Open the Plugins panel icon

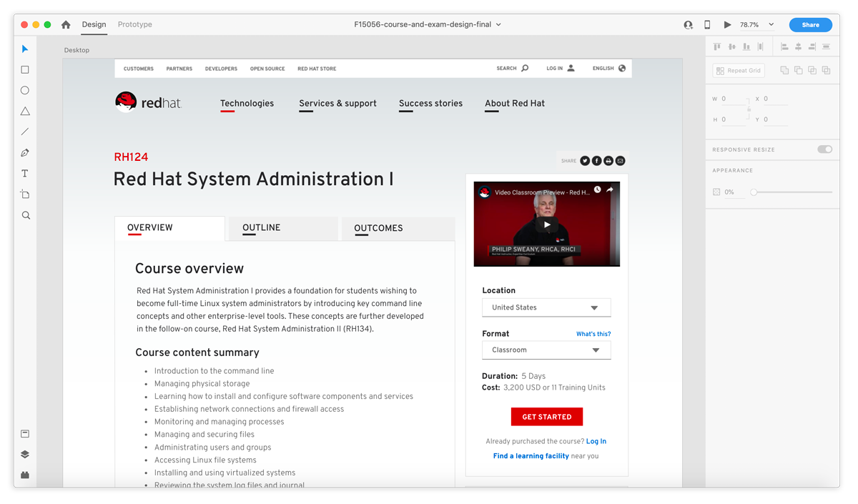25,475
